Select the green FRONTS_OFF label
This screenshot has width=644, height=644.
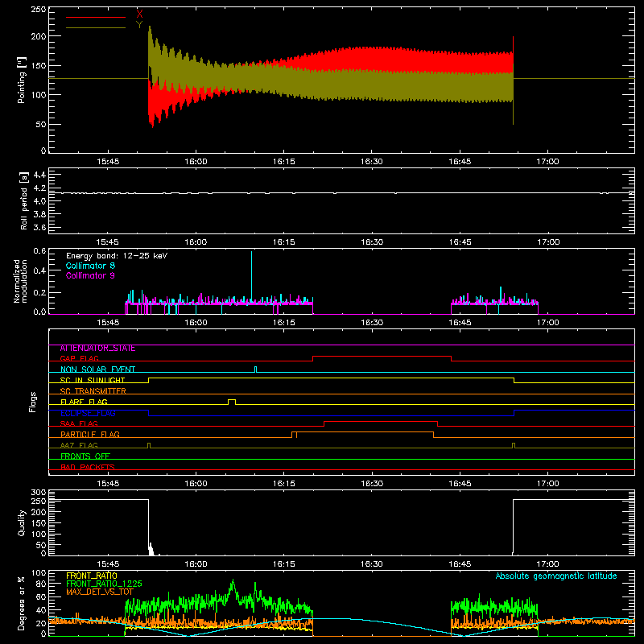(85, 456)
